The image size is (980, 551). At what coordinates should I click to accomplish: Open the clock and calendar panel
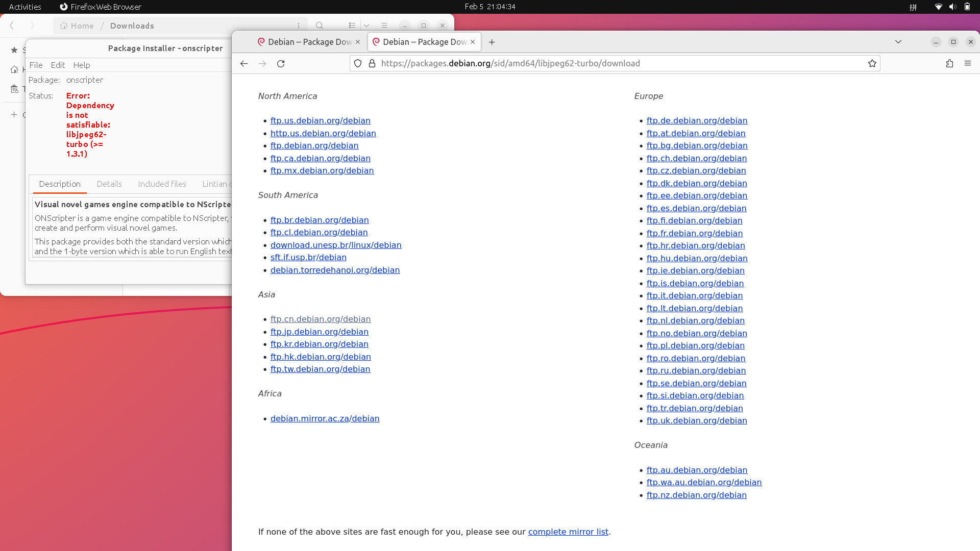tap(490, 7)
